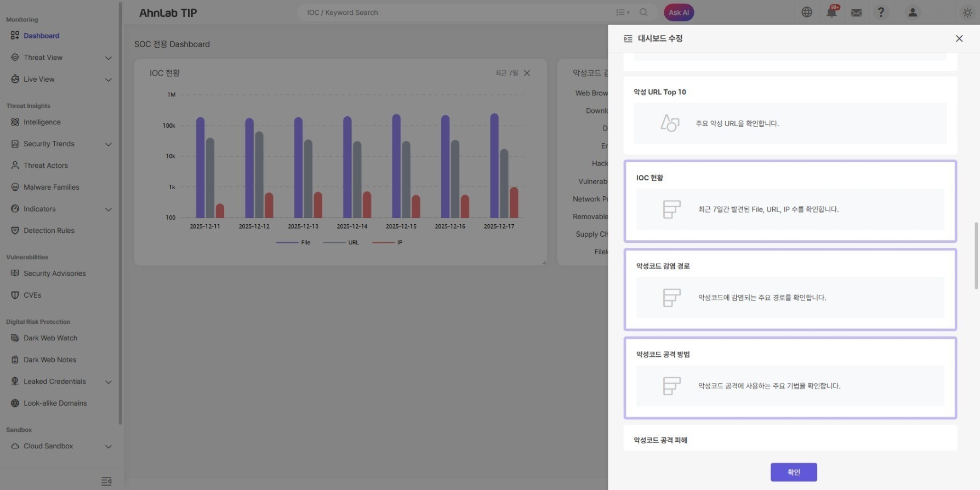Open Intelligence in the sidebar
Image resolution: width=980 pixels, height=490 pixels.
[x=42, y=122]
